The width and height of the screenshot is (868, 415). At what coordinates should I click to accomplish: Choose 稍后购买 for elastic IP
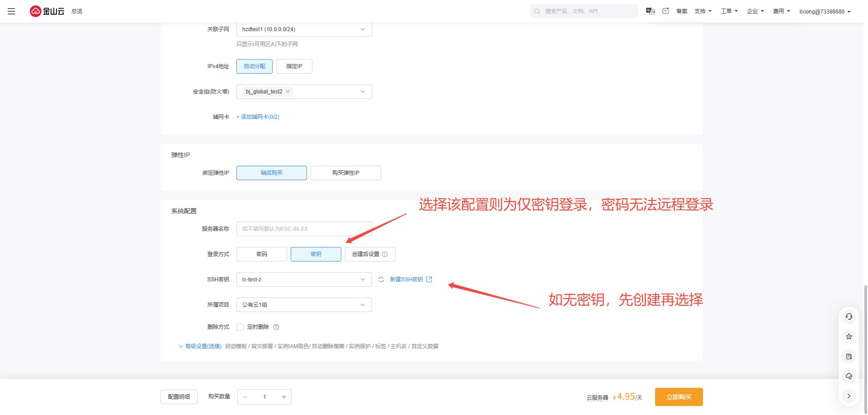272,173
